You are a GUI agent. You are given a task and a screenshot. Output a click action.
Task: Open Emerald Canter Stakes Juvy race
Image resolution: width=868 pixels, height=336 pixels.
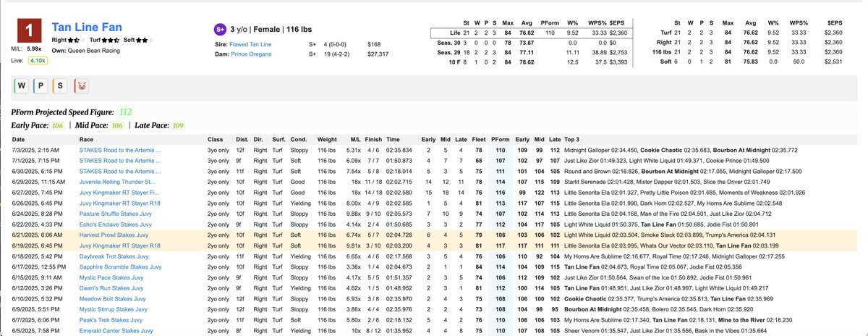pyautogui.click(x=116, y=330)
